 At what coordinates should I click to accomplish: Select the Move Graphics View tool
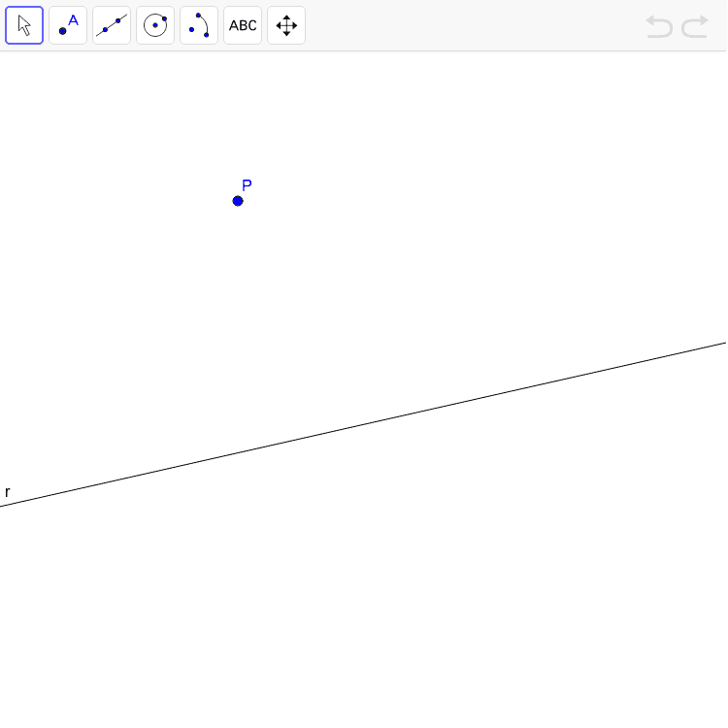point(286,25)
